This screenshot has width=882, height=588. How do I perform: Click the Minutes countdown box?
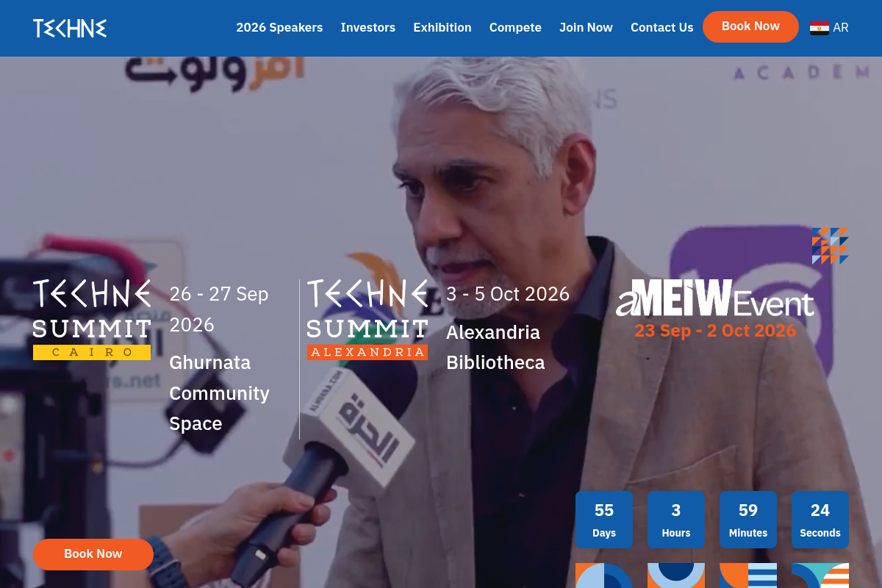click(748, 520)
